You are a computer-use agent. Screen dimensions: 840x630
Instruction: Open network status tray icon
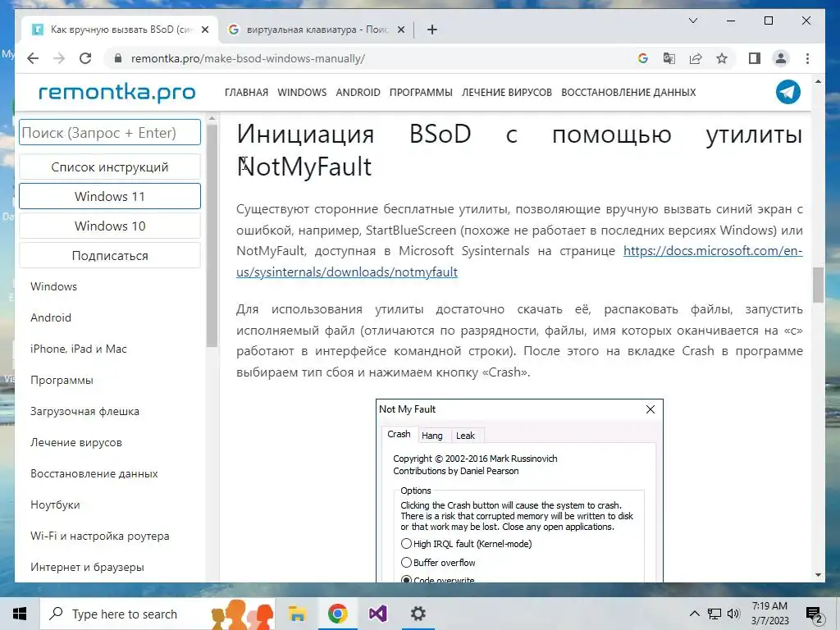pyautogui.click(x=714, y=614)
